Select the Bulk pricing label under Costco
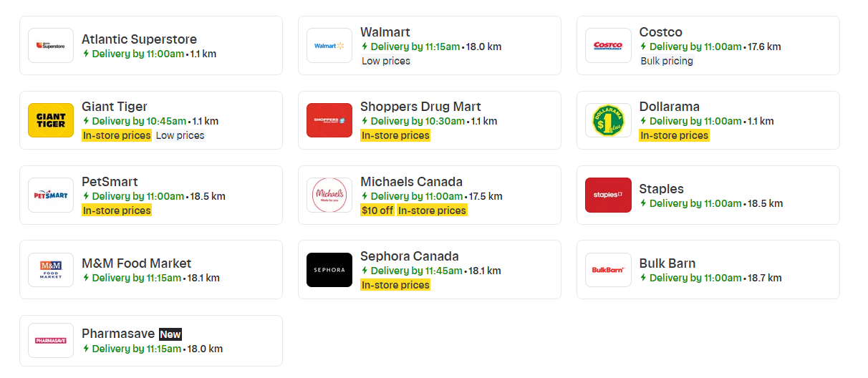The width and height of the screenshot is (868, 378). (667, 61)
